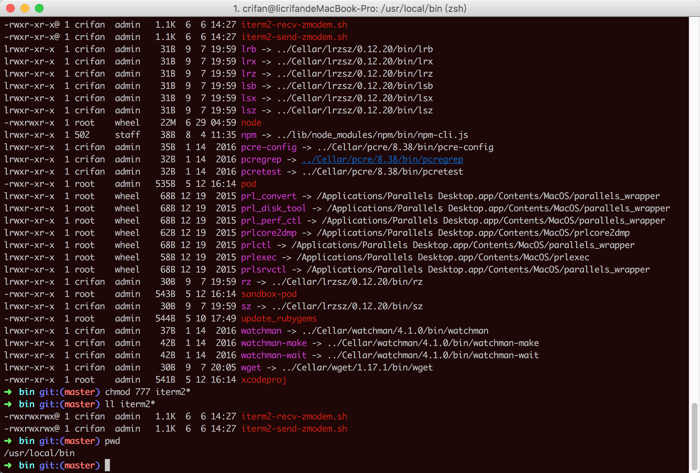This screenshot has width=700, height=473.
Task: Click the prl_disk_tool symlink name
Action: click(x=274, y=208)
